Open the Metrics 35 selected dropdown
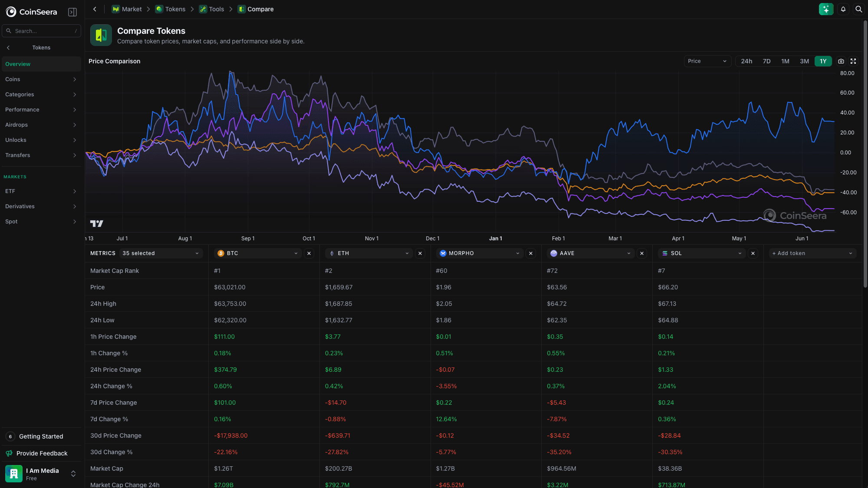 pos(161,253)
